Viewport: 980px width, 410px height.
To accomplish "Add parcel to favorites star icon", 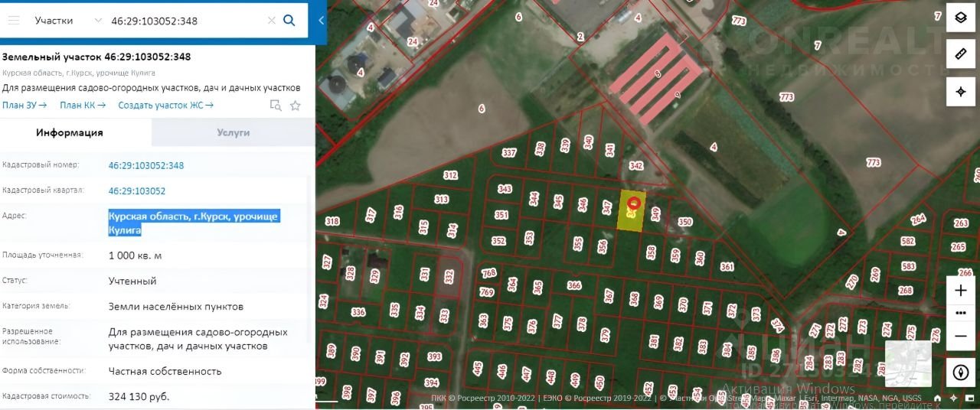I will (x=296, y=106).
